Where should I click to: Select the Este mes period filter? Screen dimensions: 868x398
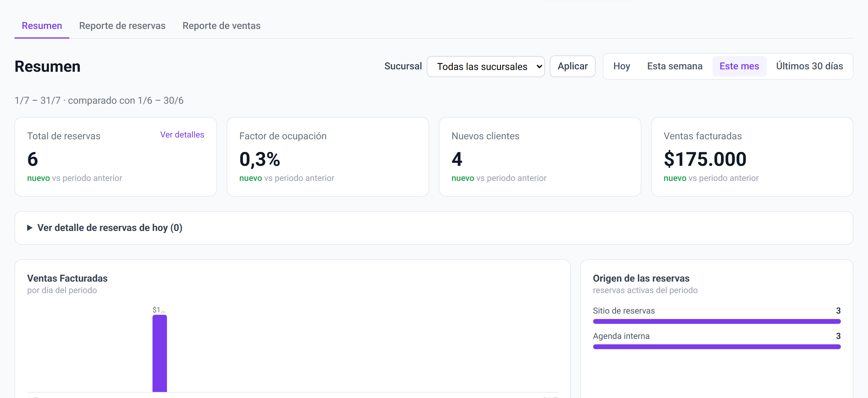coord(739,66)
